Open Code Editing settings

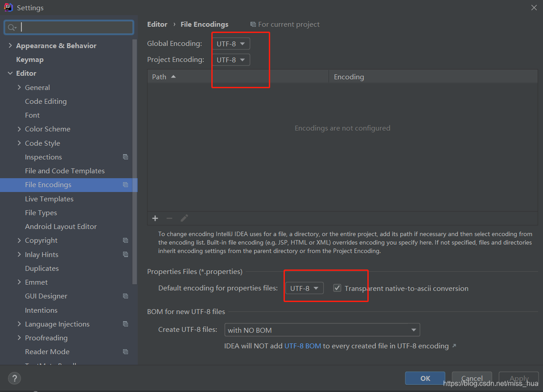pyautogui.click(x=46, y=101)
